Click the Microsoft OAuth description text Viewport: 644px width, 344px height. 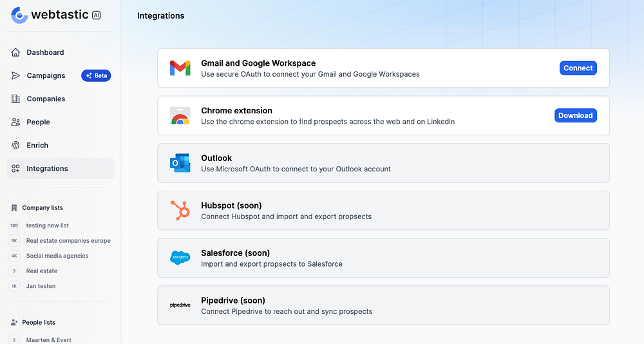point(296,169)
